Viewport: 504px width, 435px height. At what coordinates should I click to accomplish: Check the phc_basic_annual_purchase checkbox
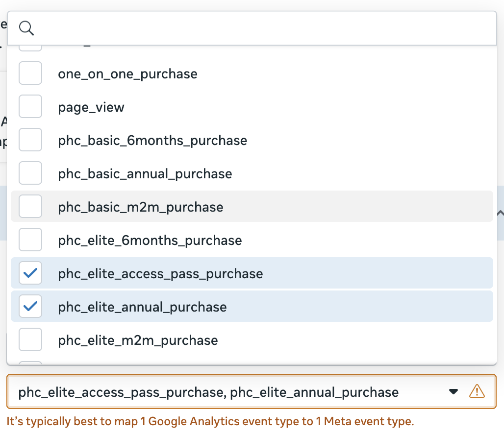point(30,173)
